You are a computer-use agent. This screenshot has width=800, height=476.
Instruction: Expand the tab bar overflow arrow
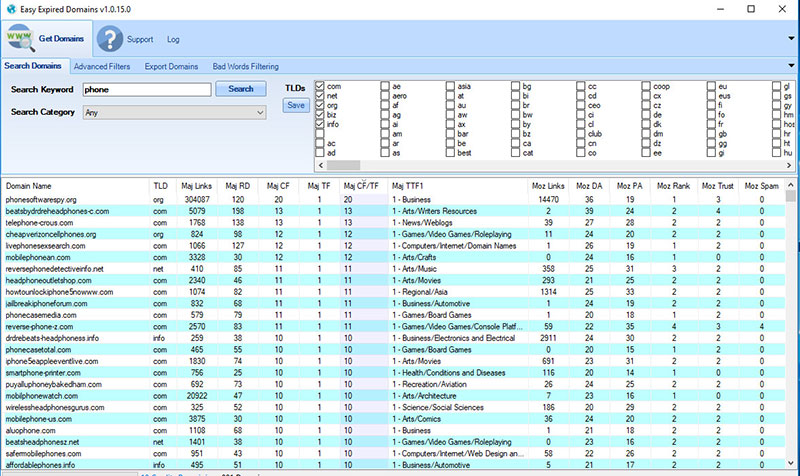790,66
